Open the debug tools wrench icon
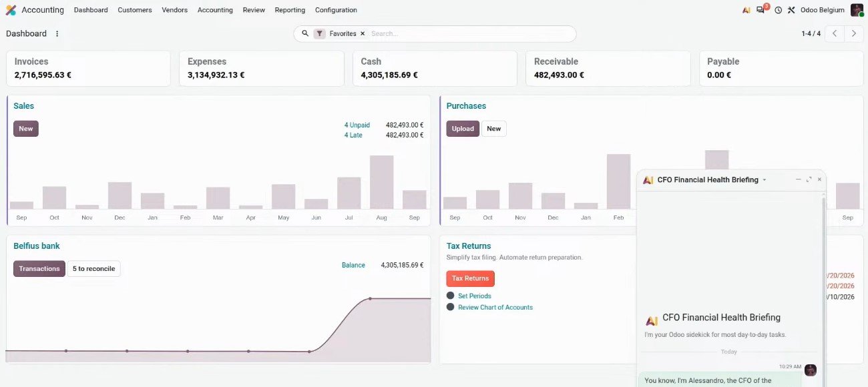The width and height of the screenshot is (868, 387). tap(791, 10)
